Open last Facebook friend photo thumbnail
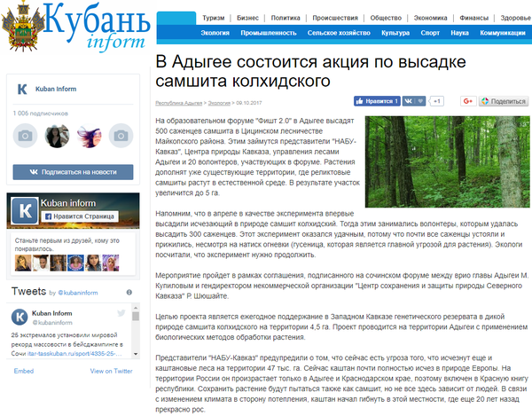 coord(111,263)
